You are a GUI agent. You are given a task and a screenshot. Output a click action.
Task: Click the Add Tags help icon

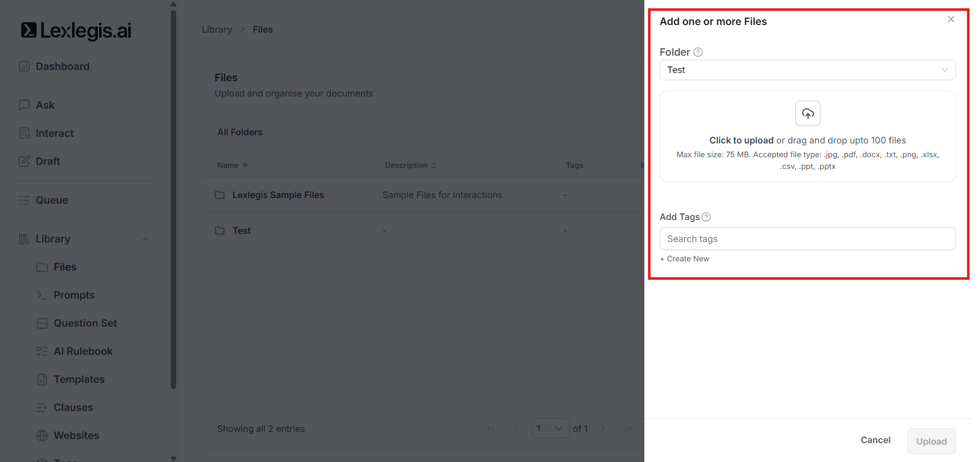point(706,217)
